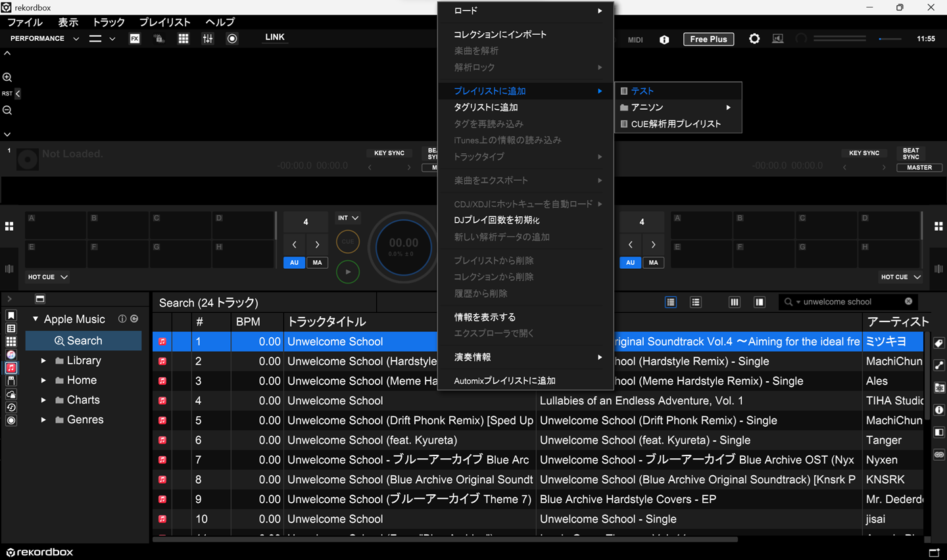Collapse the Apple Music tree node
Screen dimensions: 947x560
pyautogui.click(x=36, y=319)
